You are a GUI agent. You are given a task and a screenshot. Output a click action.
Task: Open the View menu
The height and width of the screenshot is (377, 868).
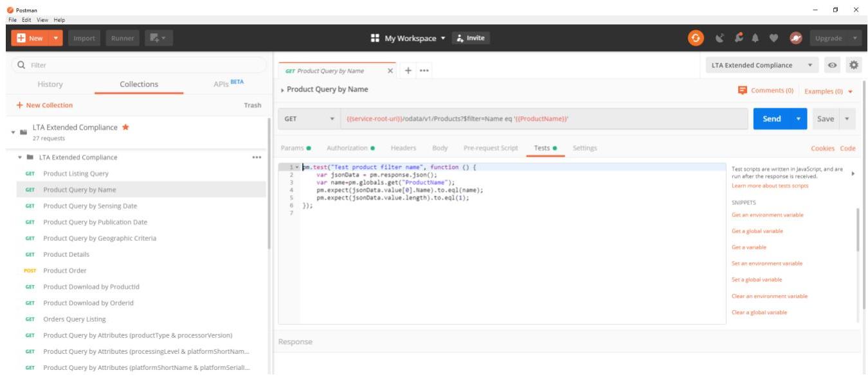(42, 20)
